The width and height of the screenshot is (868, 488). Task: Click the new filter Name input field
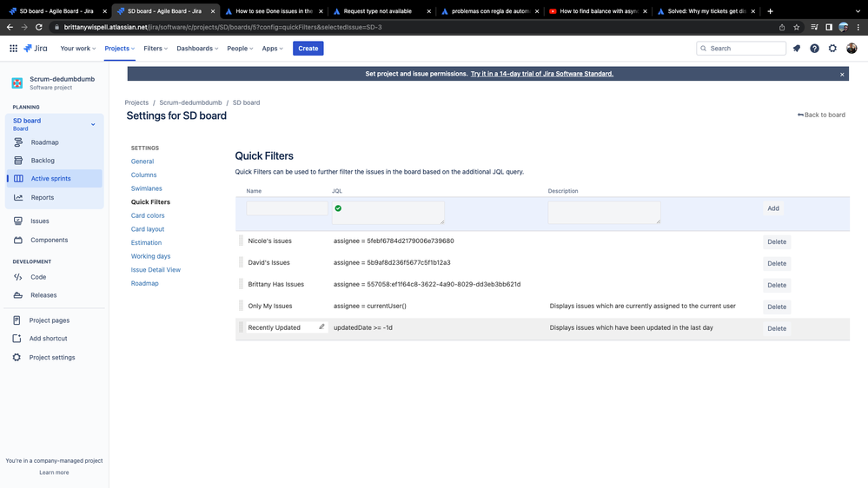click(x=288, y=208)
